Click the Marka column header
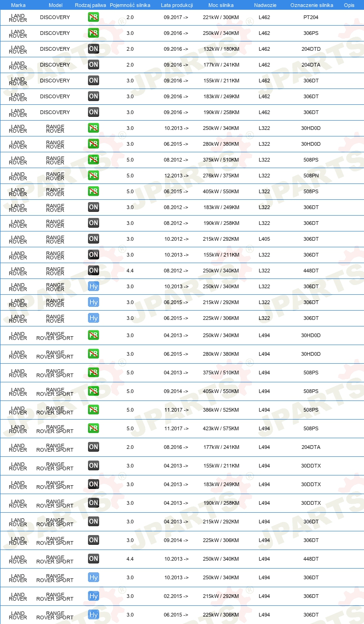Image resolution: width=364 pixels, height=624 pixels. [x=18, y=5]
